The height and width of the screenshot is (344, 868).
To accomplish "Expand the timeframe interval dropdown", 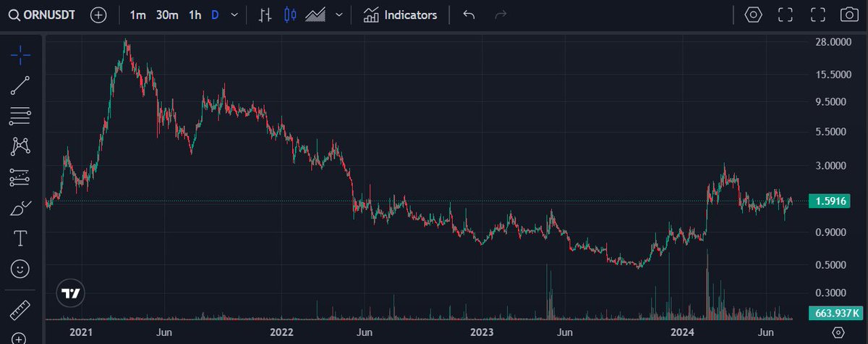I will [233, 14].
